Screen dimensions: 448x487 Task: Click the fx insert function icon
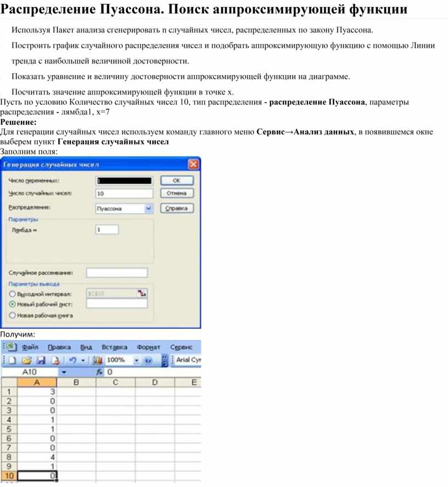pyautogui.click(x=99, y=372)
